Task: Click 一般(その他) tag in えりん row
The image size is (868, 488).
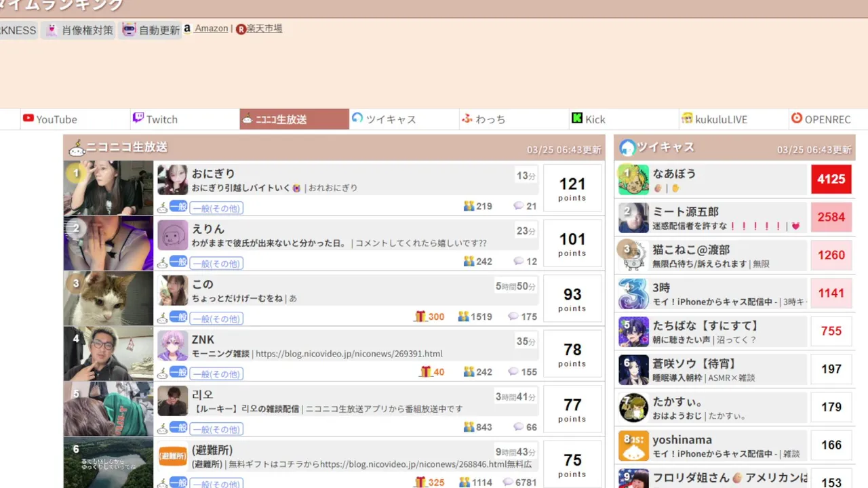Action: click(216, 263)
